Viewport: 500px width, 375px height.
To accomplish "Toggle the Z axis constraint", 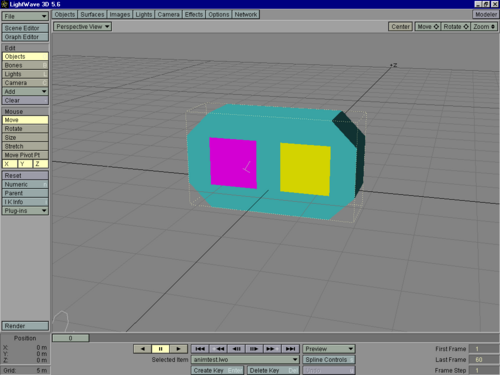I will click(x=41, y=164).
